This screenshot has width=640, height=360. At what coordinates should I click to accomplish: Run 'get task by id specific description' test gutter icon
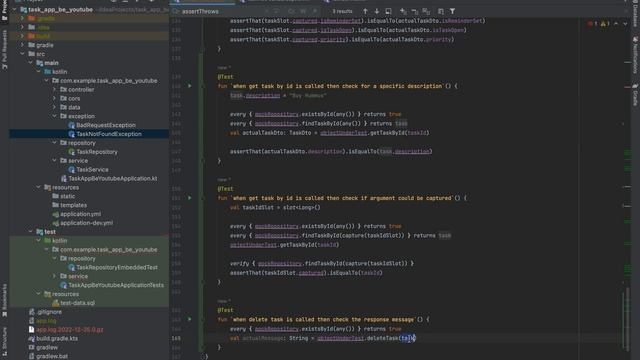pos(189,86)
